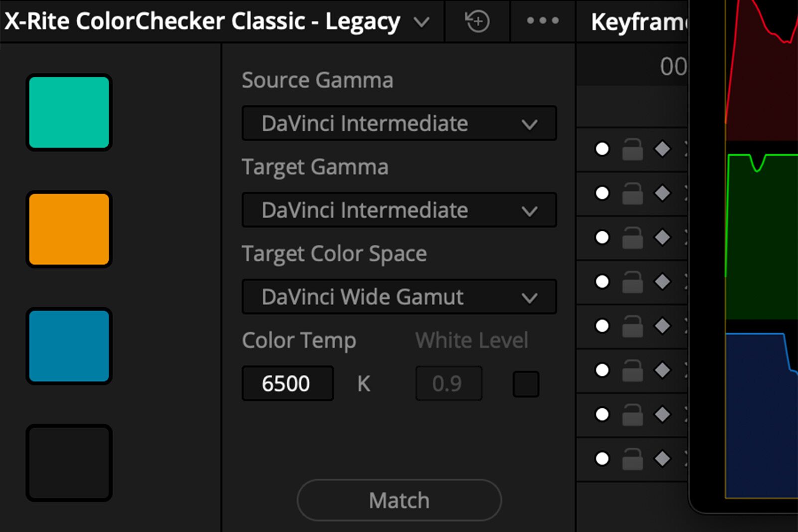Click the lock icon in last keyframe row

pyautogui.click(x=632, y=459)
